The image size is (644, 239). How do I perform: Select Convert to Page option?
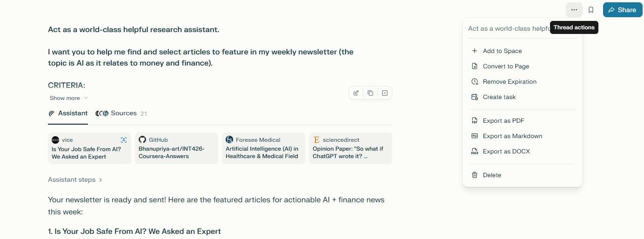tap(506, 66)
